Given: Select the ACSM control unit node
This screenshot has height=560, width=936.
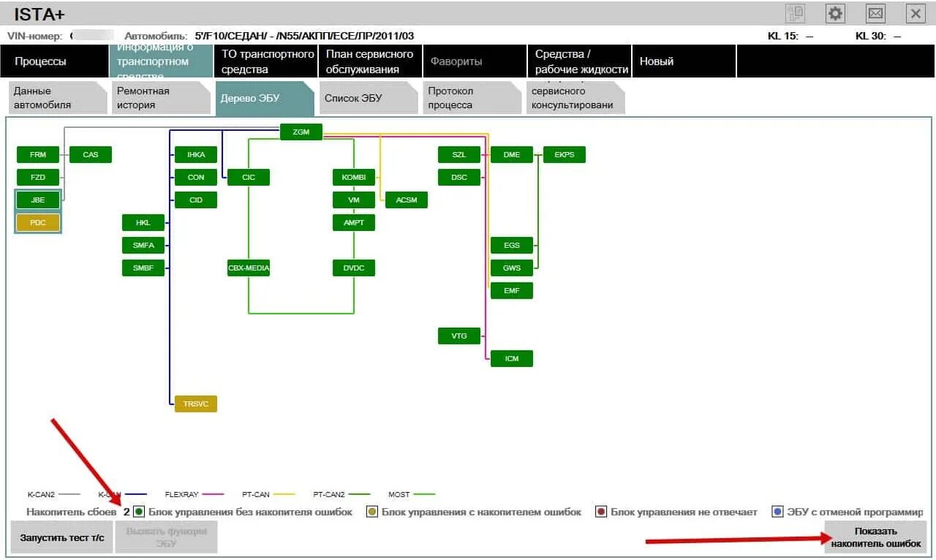Looking at the screenshot, I should pyautogui.click(x=407, y=200).
